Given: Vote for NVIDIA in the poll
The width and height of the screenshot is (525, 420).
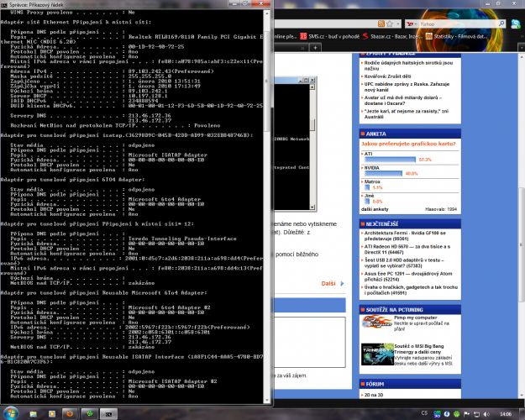Looking at the screenshot, I should pos(371,168).
